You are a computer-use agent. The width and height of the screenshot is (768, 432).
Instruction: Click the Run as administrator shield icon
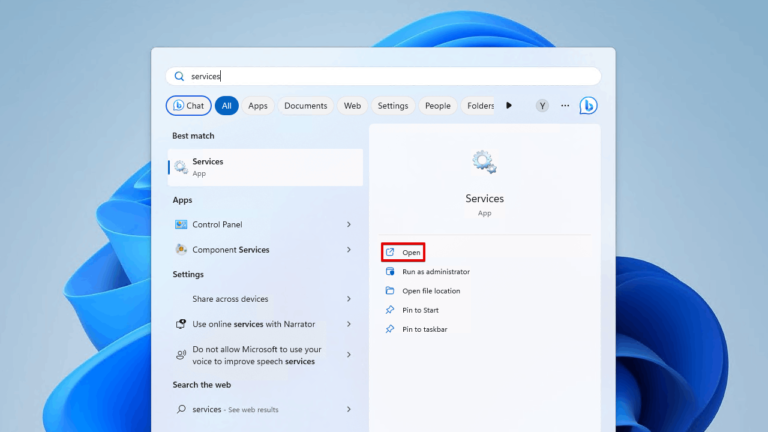390,271
